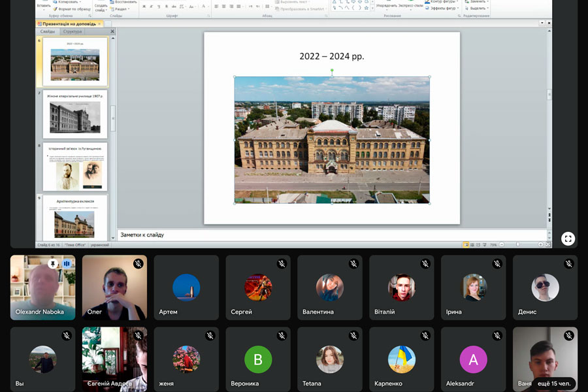Switch to the Структура tab
The height and width of the screenshot is (392, 588).
pos(73,31)
